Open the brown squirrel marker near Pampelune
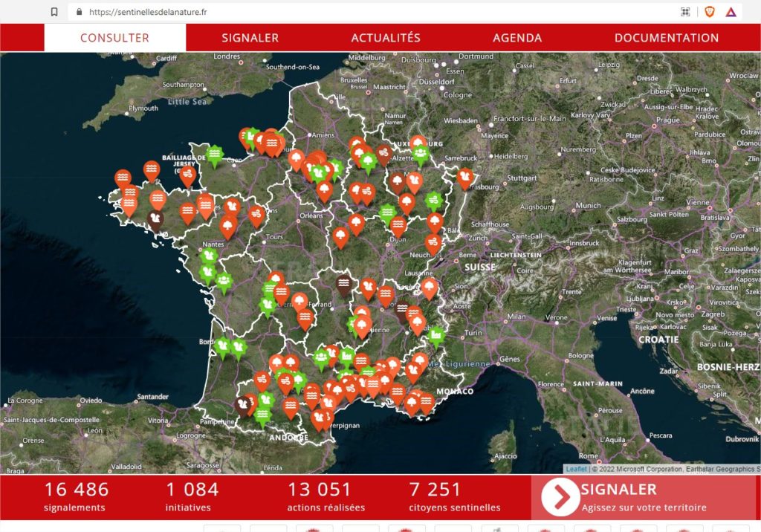 click(243, 404)
